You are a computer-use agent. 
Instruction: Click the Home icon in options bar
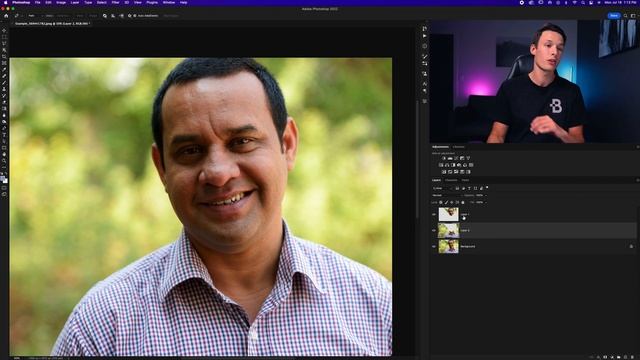(x=6, y=16)
